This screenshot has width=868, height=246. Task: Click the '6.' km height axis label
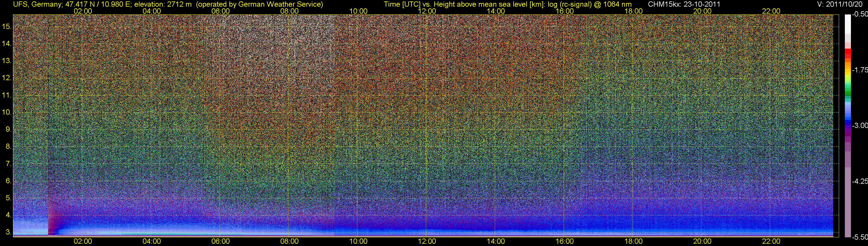tap(8, 181)
